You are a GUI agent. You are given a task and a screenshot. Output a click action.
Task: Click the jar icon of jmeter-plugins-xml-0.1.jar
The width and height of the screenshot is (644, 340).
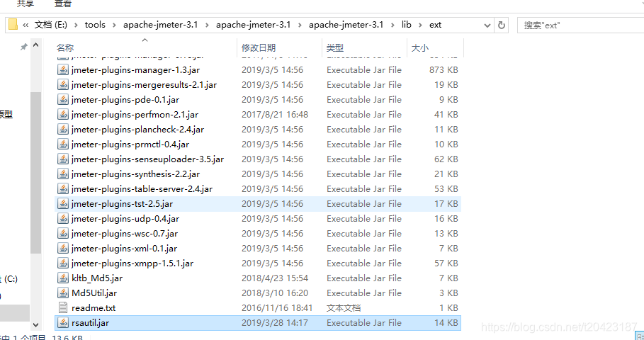click(63, 249)
